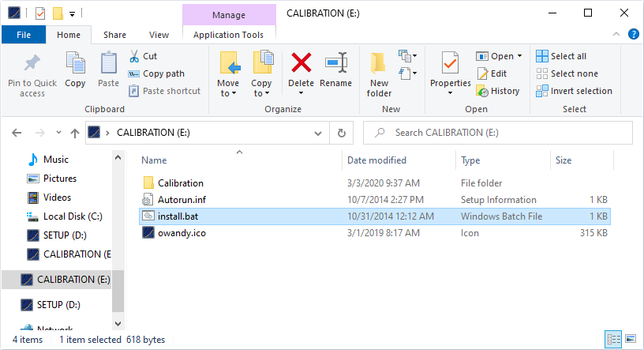
Task: Click the Delete red X icon
Action: click(301, 63)
